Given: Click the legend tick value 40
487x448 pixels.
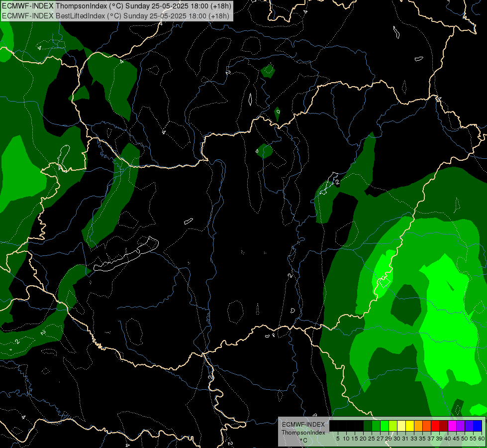Looking at the screenshot, I should [448, 439].
